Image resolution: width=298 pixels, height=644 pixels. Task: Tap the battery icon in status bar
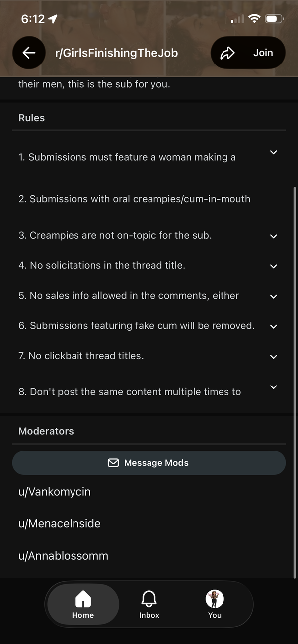(x=274, y=19)
